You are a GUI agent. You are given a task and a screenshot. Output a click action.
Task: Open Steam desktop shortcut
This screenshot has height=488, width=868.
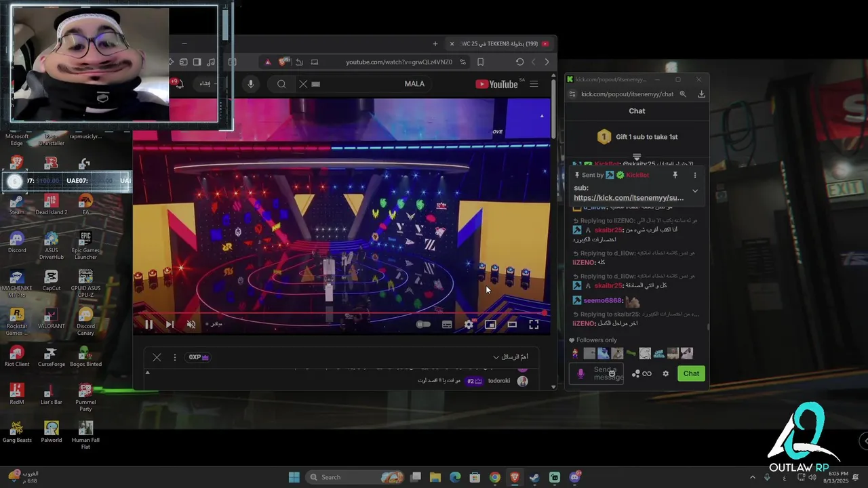click(x=17, y=204)
